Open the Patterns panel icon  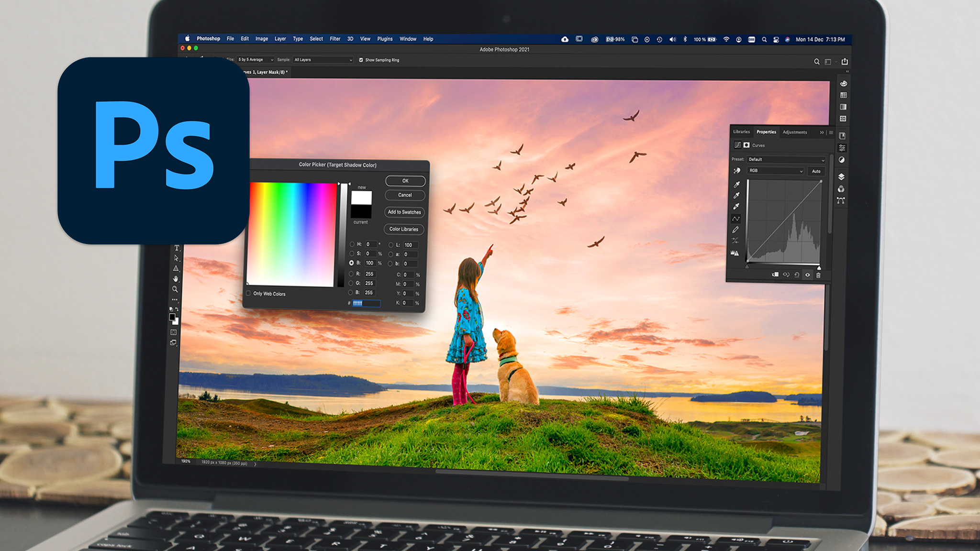843,119
